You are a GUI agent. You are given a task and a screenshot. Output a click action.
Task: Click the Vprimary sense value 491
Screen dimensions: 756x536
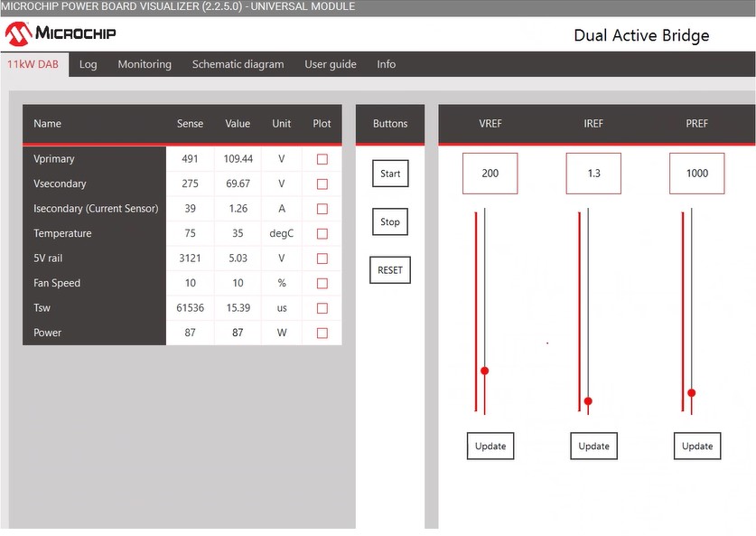click(x=190, y=159)
